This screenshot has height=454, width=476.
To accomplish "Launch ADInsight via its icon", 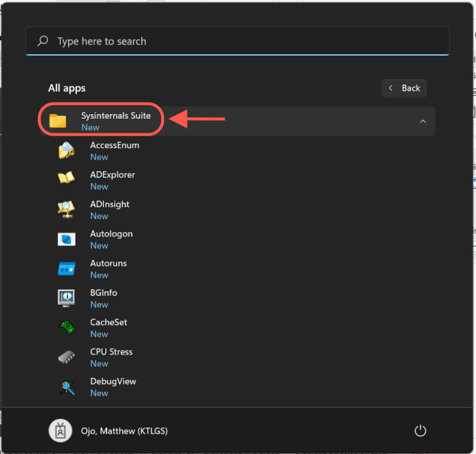I will [x=67, y=209].
